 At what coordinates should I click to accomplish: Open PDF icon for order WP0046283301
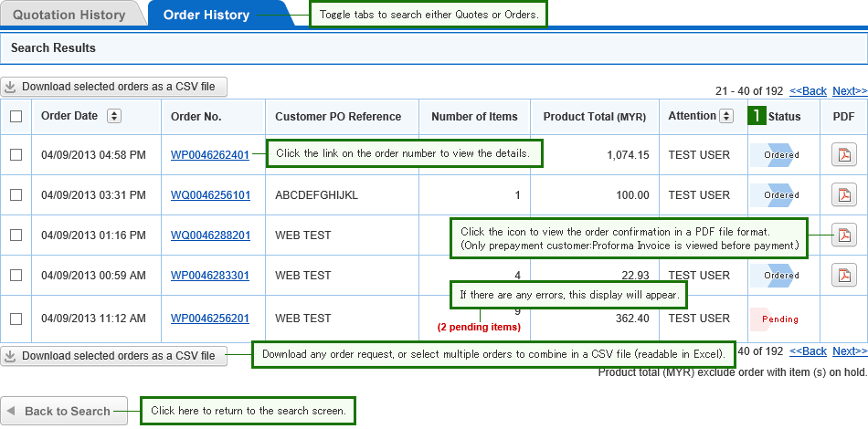[x=843, y=275]
